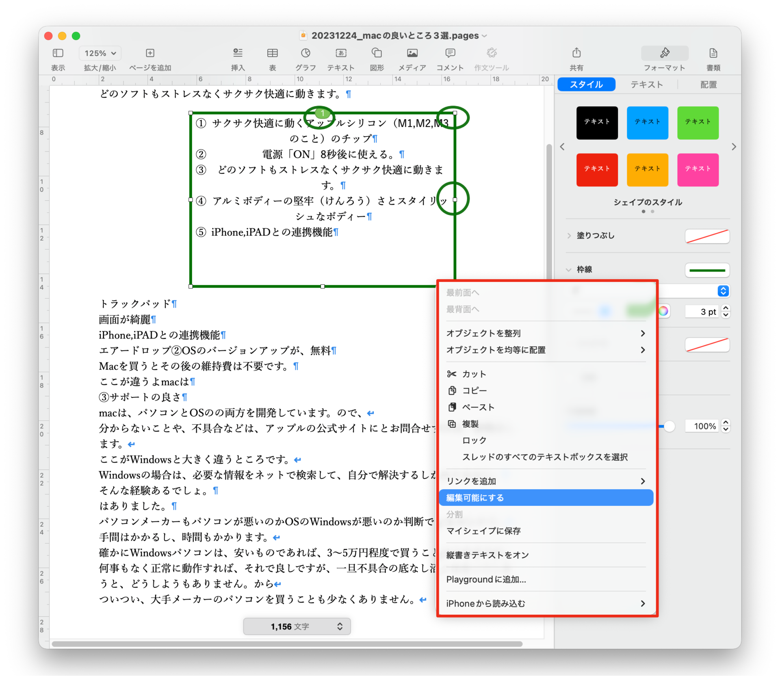Open the 125% zoom dropdown
Image resolution: width=780 pixels, height=700 pixels.
100,53
